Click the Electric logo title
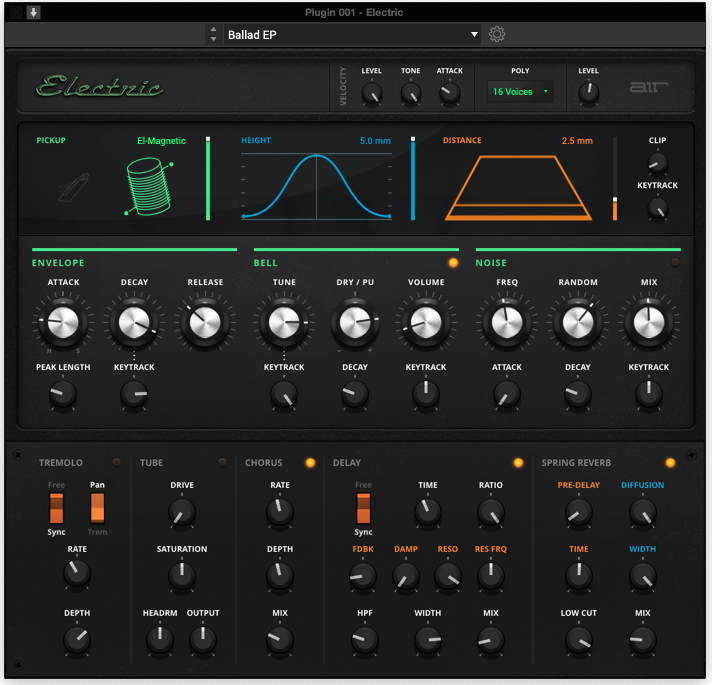Screen dimensions: 712x685 [99, 88]
